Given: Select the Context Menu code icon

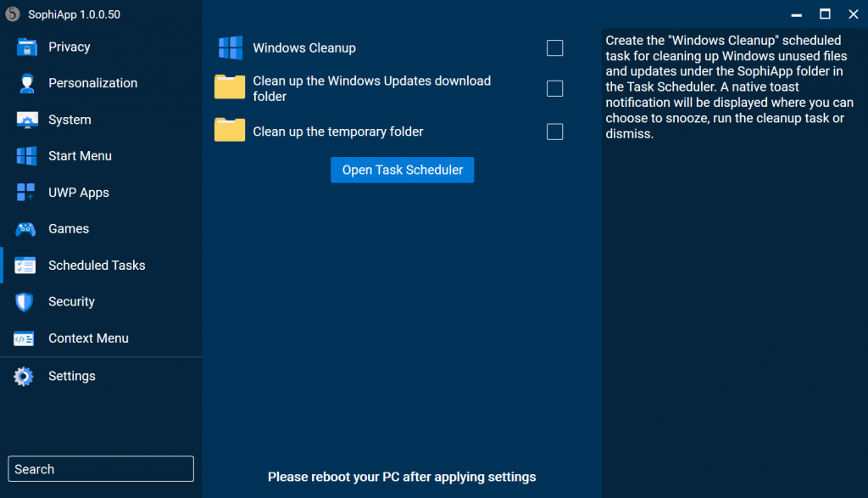Looking at the screenshot, I should [25, 339].
